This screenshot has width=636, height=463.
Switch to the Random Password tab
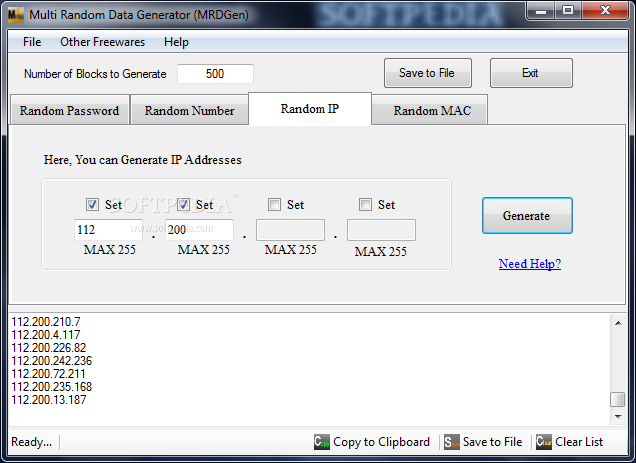tap(69, 110)
